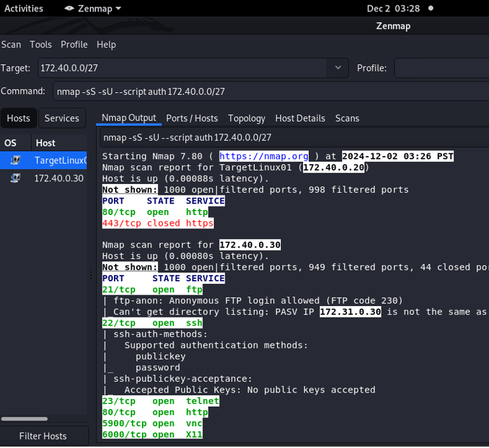This screenshot has width=489, height=448.
Task: Click the ssh-auth-methods line
Action: [155, 334]
